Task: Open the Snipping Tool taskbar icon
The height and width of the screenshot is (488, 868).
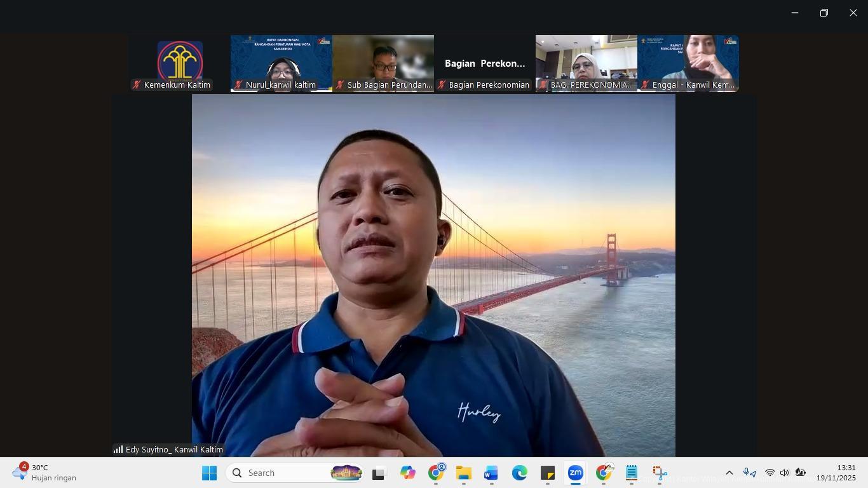Action: [659, 473]
